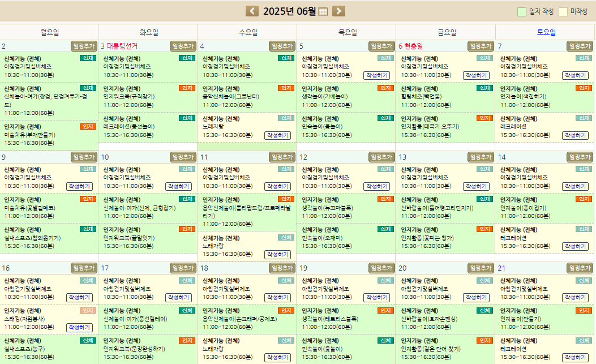The height and width of the screenshot is (364, 596).
Task: Click 작성하기 for June 16 스태킹(자원봉사)
Action: click(x=79, y=327)
